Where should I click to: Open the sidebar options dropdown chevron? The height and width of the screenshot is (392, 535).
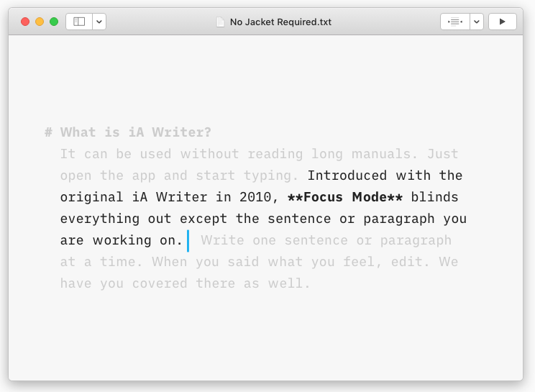coord(99,22)
